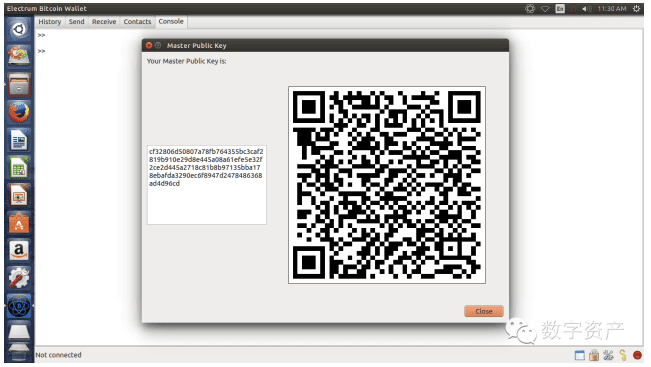Image resolution: width=651 pixels, height=367 pixels.
Task: Launch Firefox web browser from the dock
Action: [x=19, y=112]
